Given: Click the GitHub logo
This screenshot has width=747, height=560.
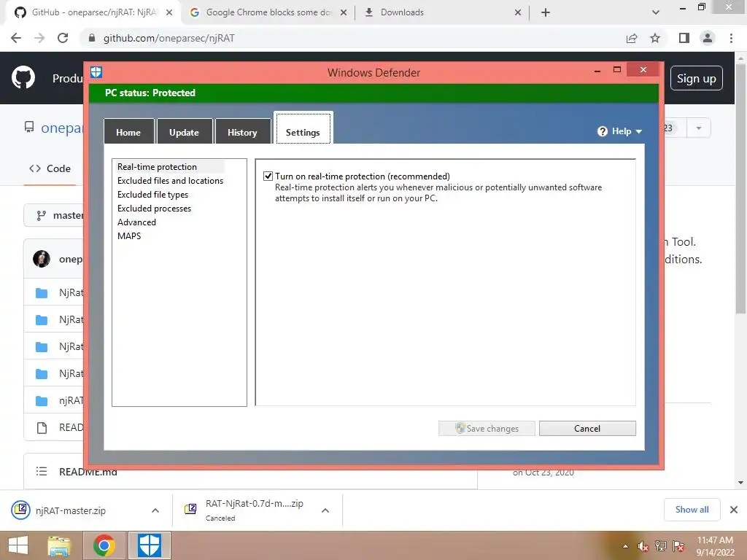Looking at the screenshot, I should (23, 77).
